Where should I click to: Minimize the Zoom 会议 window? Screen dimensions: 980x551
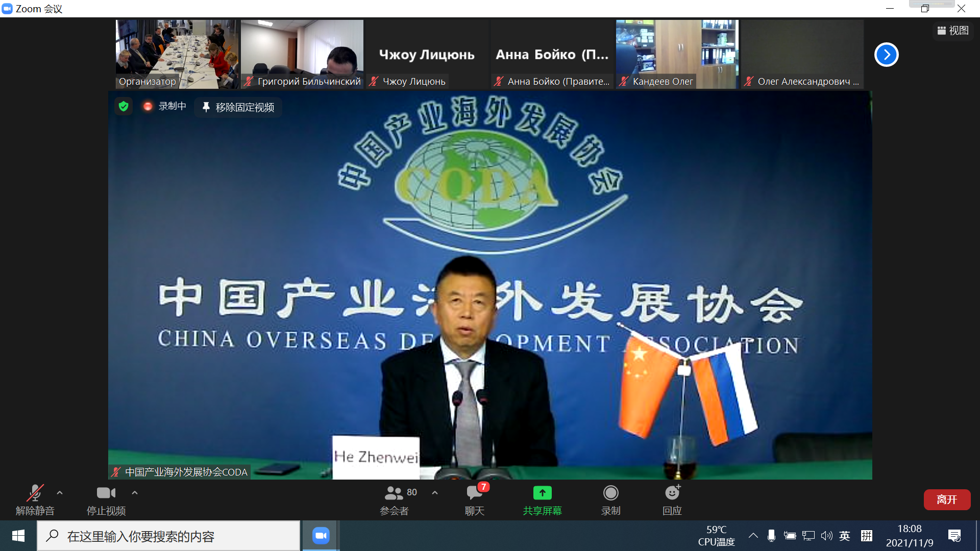(x=890, y=9)
